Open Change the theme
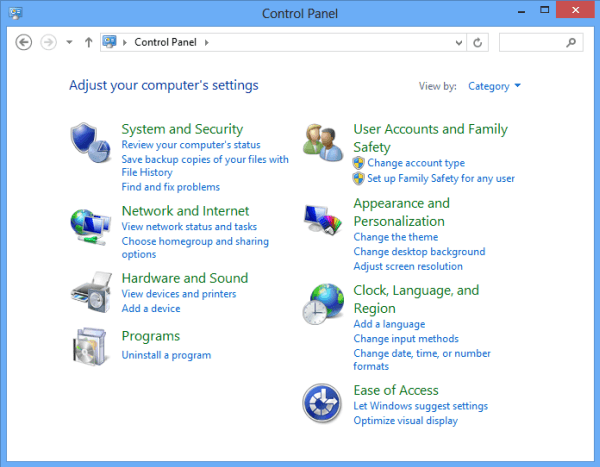The height and width of the screenshot is (467, 600). tap(396, 237)
